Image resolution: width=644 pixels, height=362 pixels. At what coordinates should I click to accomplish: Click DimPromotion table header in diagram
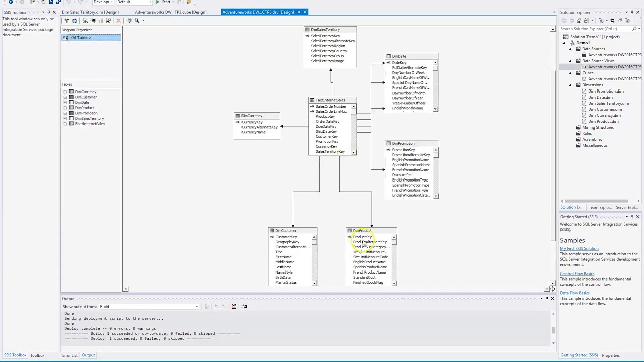click(412, 144)
